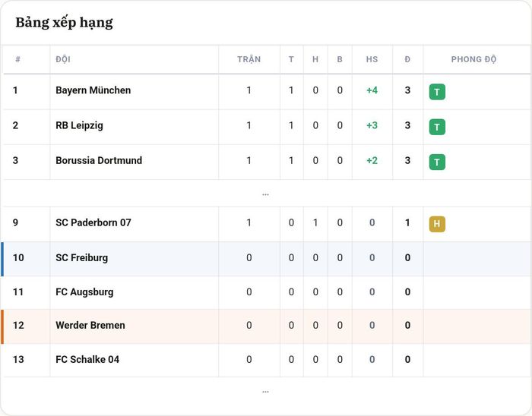Sort by the HS column header
The height and width of the screenshot is (416, 532).
click(372, 59)
